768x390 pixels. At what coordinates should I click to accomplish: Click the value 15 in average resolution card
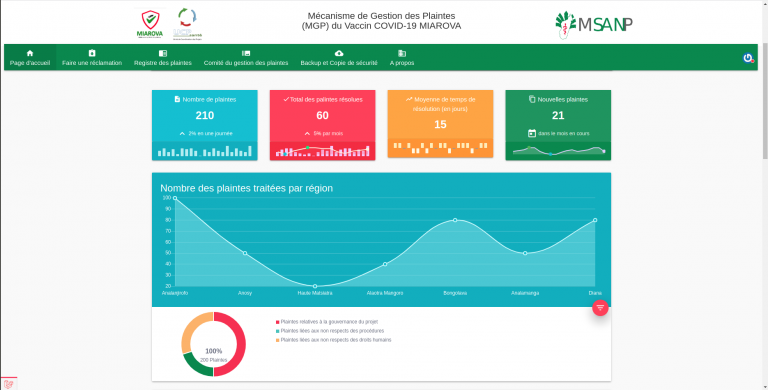click(x=440, y=124)
